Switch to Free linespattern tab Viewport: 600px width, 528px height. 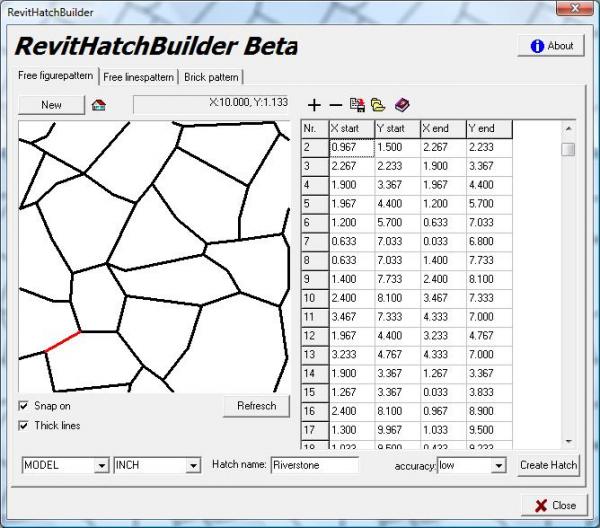click(x=139, y=77)
